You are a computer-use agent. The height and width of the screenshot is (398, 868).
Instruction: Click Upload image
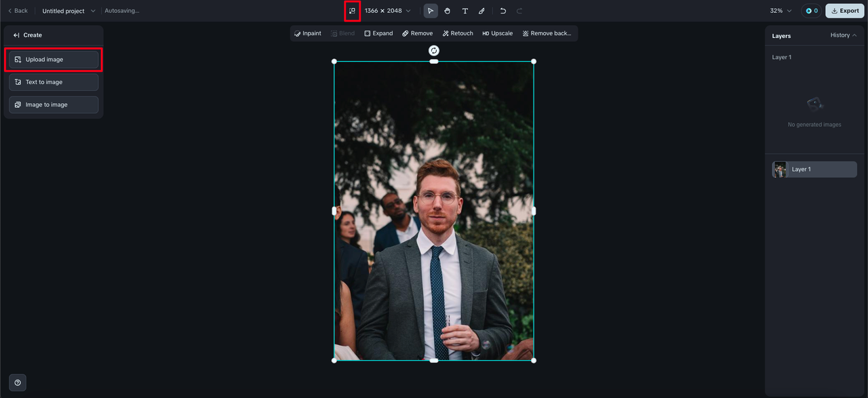[54, 60]
